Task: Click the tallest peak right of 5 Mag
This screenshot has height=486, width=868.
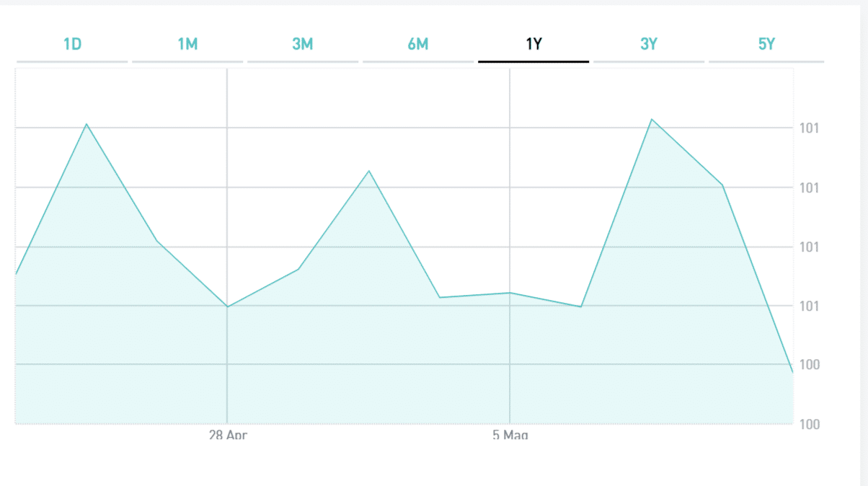Action: (x=652, y=120)
